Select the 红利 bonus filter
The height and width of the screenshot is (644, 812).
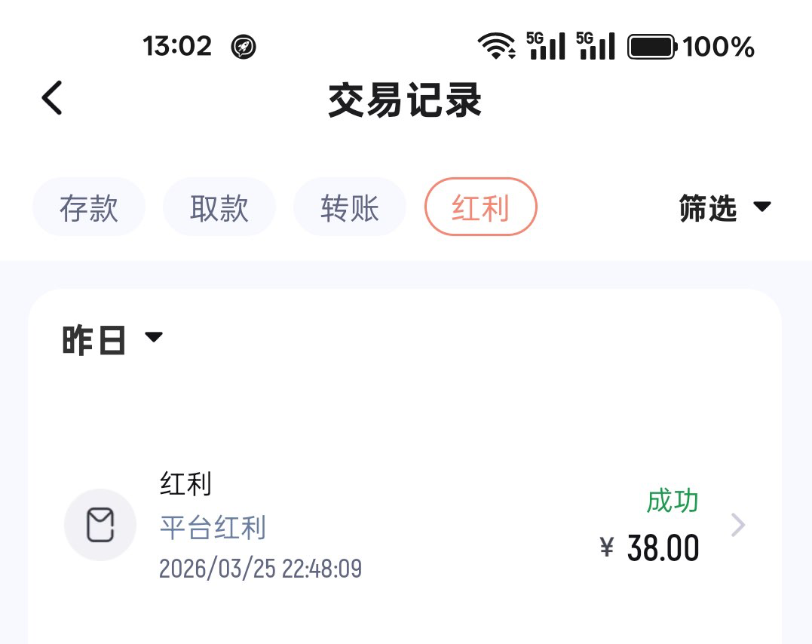(481, 207)
